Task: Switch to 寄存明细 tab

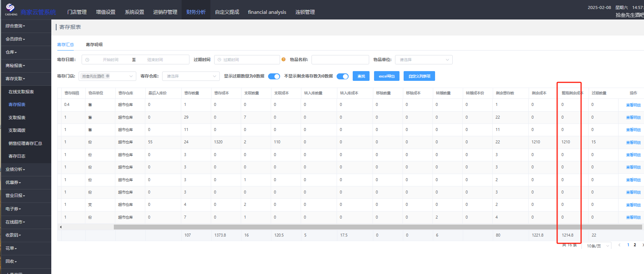Action: pos(94,45)
